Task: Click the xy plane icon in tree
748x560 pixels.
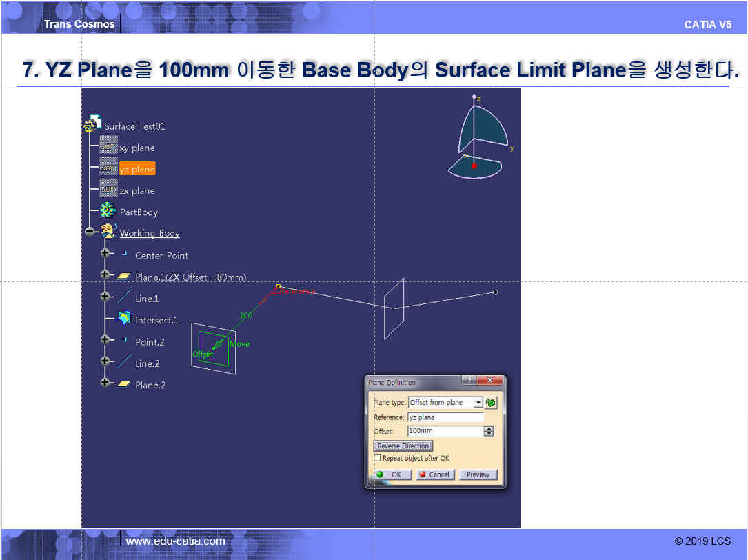Action: tap(109, 145)
